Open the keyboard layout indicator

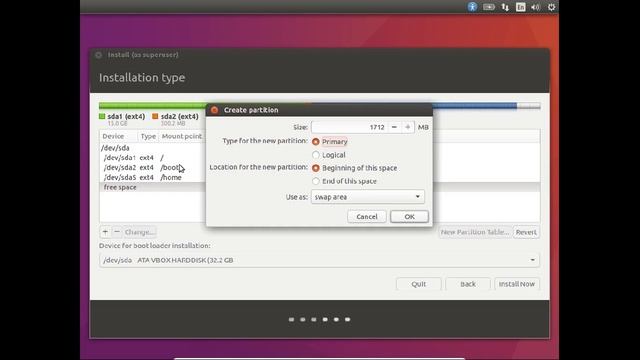[x=520, y=7]
